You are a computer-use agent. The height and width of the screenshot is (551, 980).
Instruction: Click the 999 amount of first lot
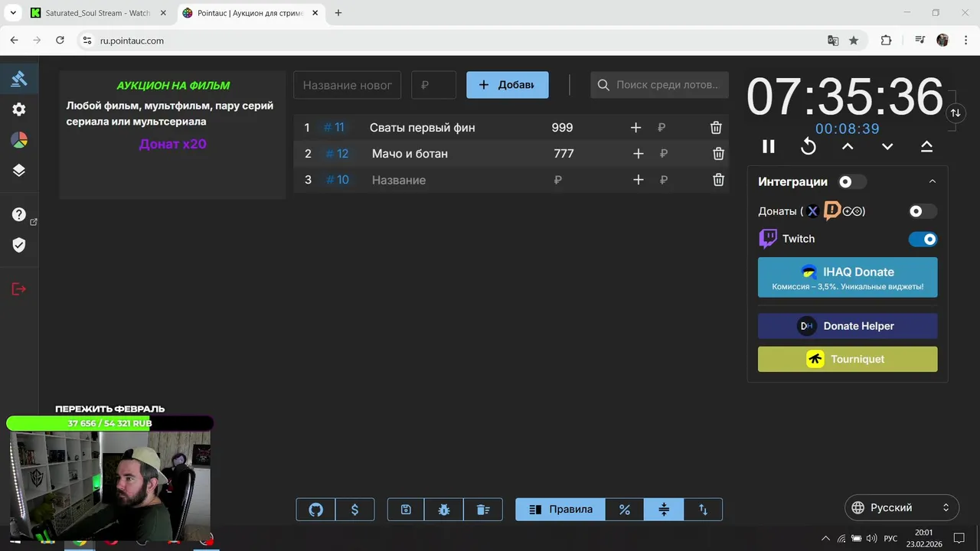click(562, 128)
